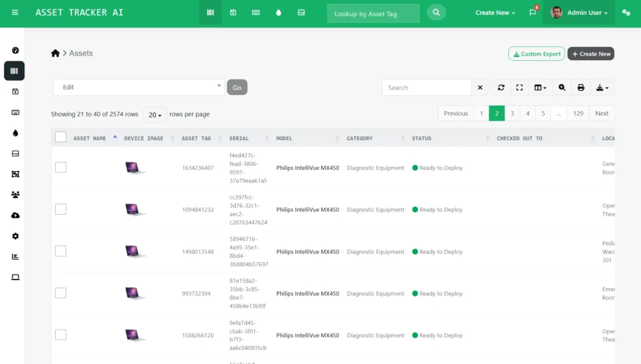Image resolution: width=641 pixels, height=364 pixels.
Task: Click the Custom Export button
Action: click(x=536, y=54)
